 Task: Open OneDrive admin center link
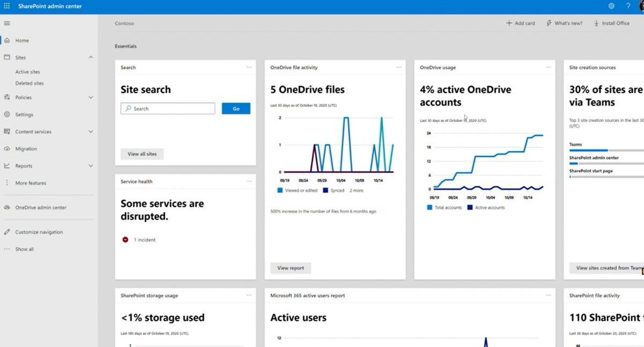[x=41, y=207]
